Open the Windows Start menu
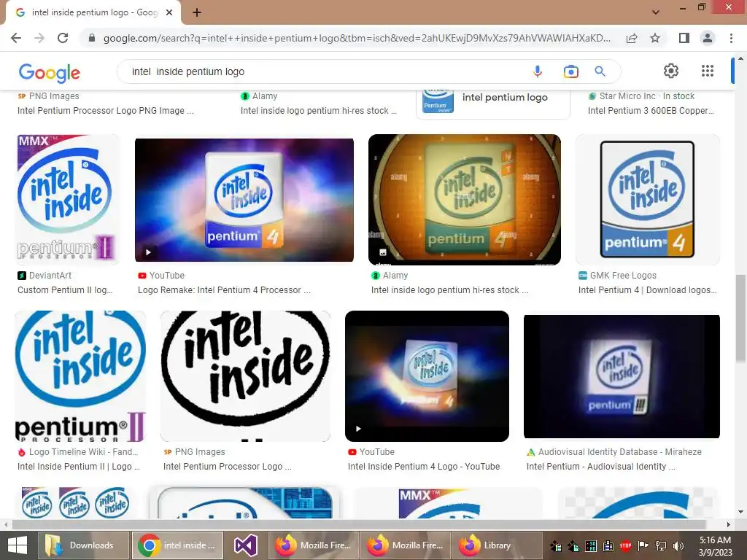Image resolution: width=747 pixels, height=560 pixels. pyautogui.click(x=18, y=545)
